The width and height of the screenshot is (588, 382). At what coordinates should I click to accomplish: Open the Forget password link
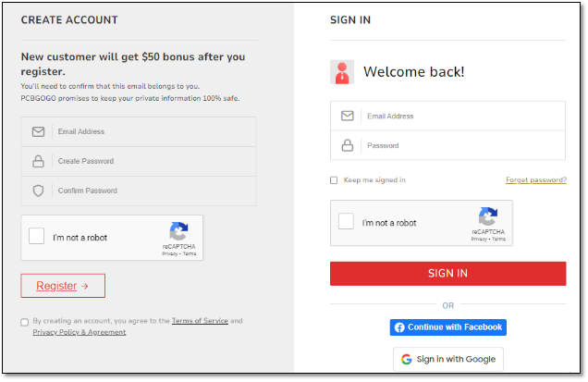click(536, 180)
